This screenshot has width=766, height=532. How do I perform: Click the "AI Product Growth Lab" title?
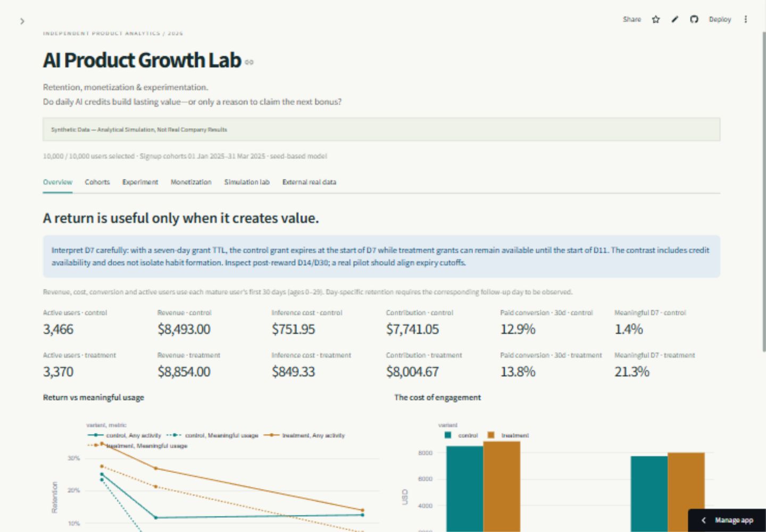click(x=142, y=60)
